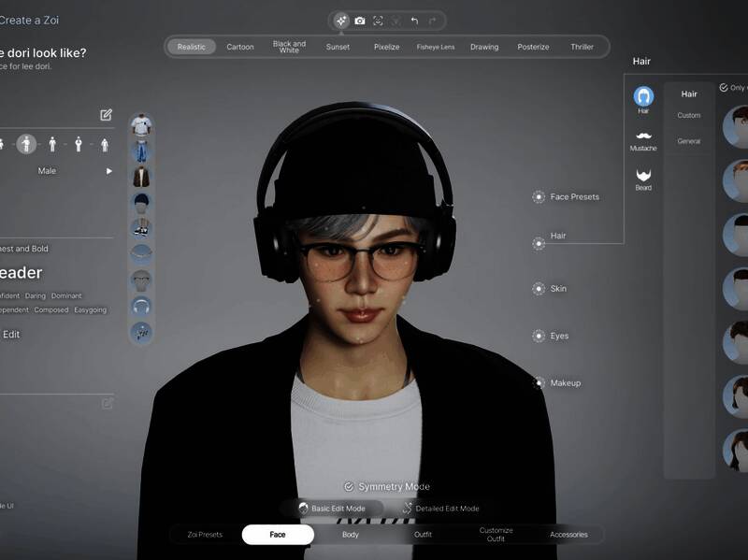This screenshot has width=748, height=560.
Task: Toggle Symmetry Mode checkbox
Action: coord(349,487)
